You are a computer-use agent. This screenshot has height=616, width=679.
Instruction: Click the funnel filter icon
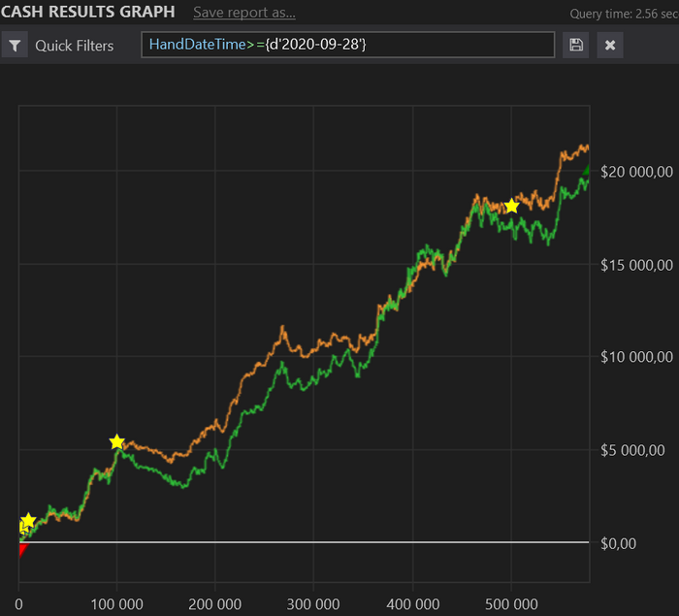[x=15, y=45]
